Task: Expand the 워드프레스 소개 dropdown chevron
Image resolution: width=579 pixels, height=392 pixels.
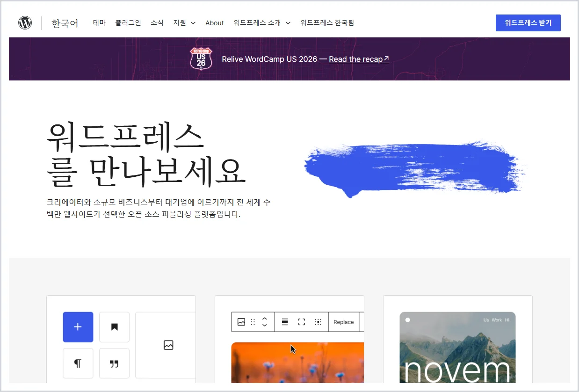Action: pos(288,23)
